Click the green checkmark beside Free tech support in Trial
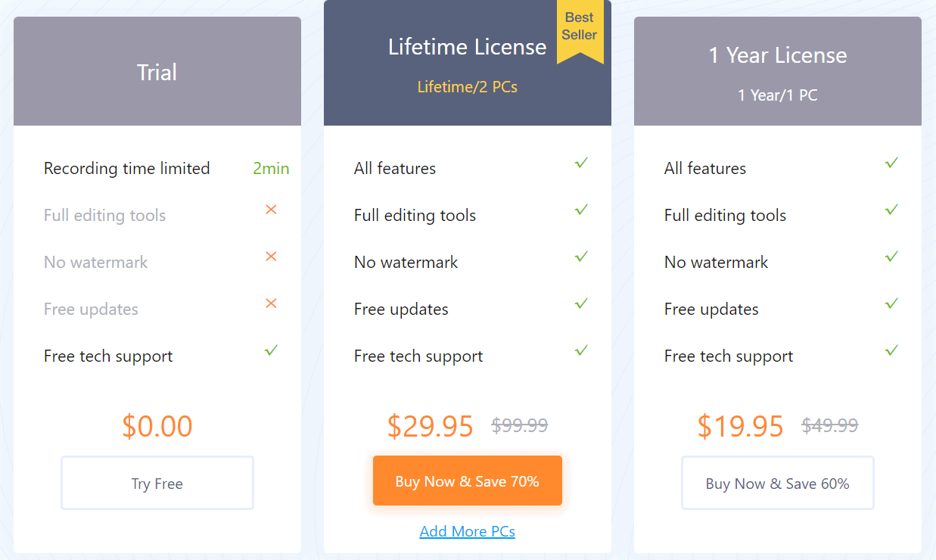 tap(270, 350)
